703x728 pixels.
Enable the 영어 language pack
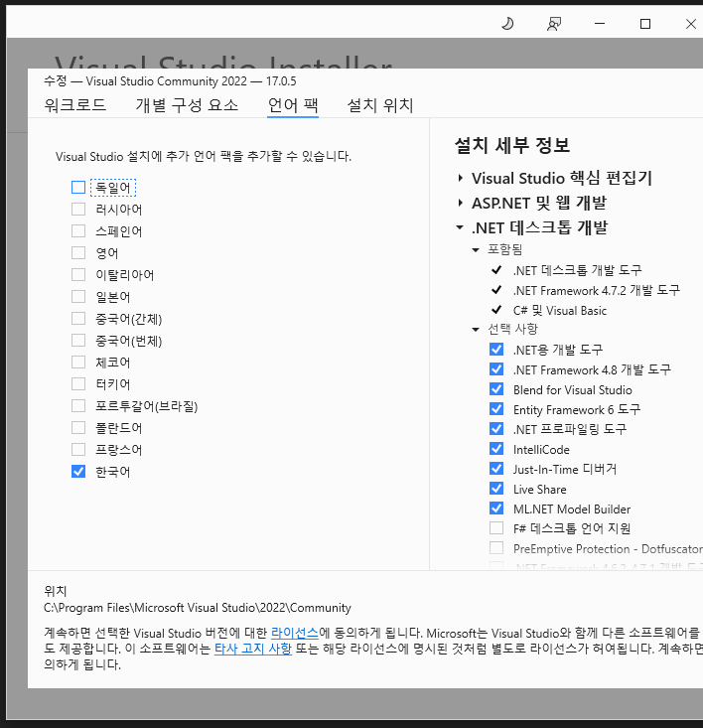[x=78, y=252]
